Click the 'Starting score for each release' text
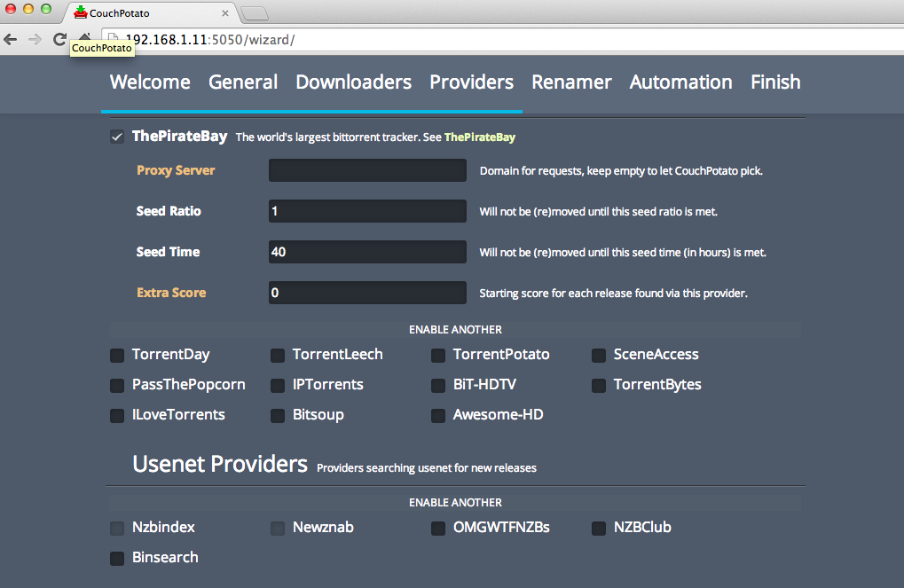Image resolution: width=904 pixels, height=588 pixels. tap(613, 294)
